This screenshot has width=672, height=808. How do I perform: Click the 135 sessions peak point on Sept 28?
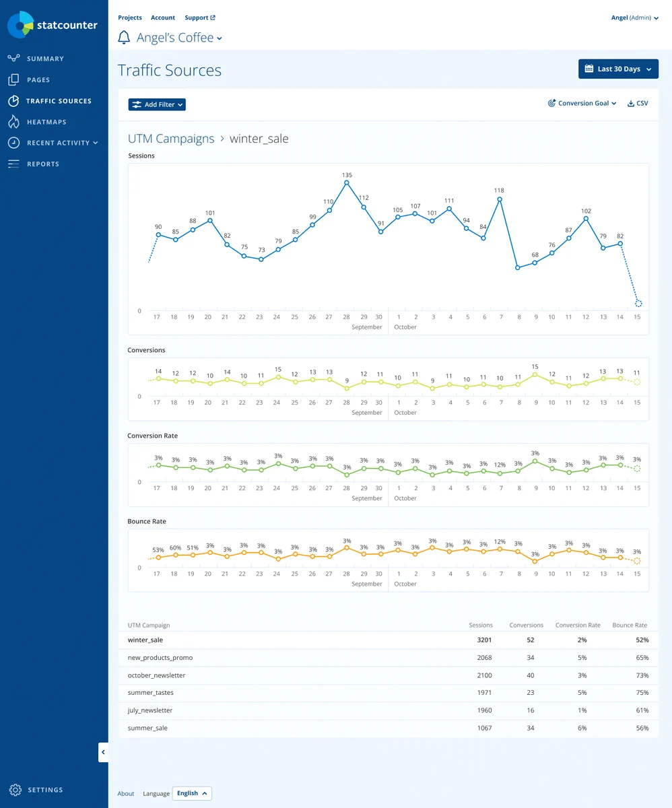coord(347,182)
